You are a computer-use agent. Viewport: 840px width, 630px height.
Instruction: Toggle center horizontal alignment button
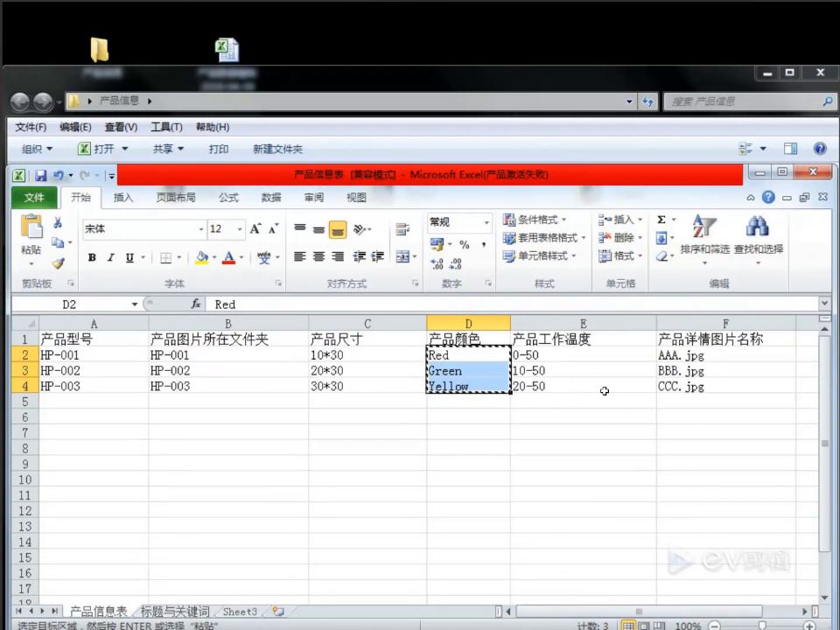click(x=318, y=257)
